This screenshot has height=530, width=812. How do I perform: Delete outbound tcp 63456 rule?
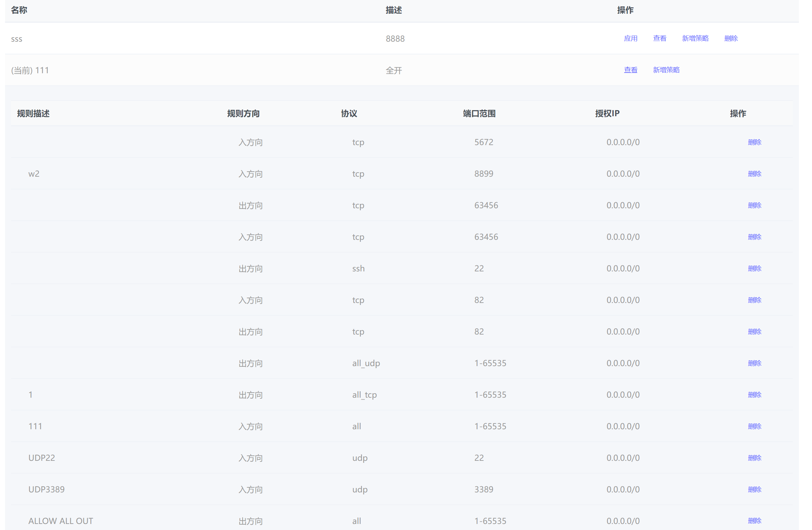[x=754, y=205]
